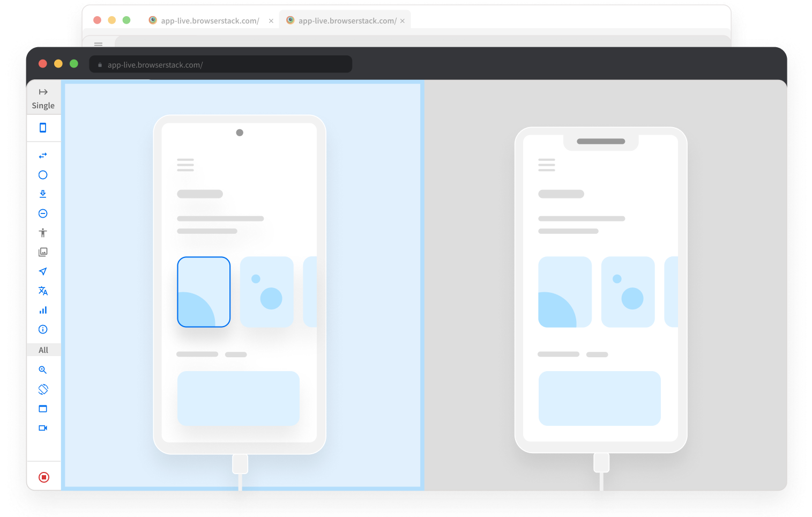Open the device info icon

[x=43, y=329]
